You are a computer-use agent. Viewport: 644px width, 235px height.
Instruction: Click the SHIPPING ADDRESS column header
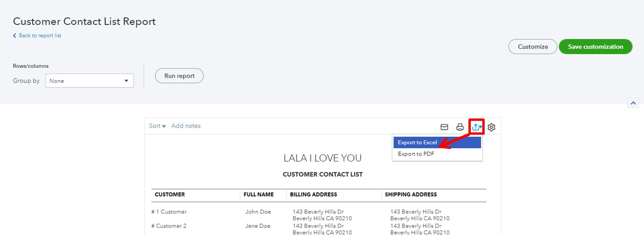click(411, 195)
